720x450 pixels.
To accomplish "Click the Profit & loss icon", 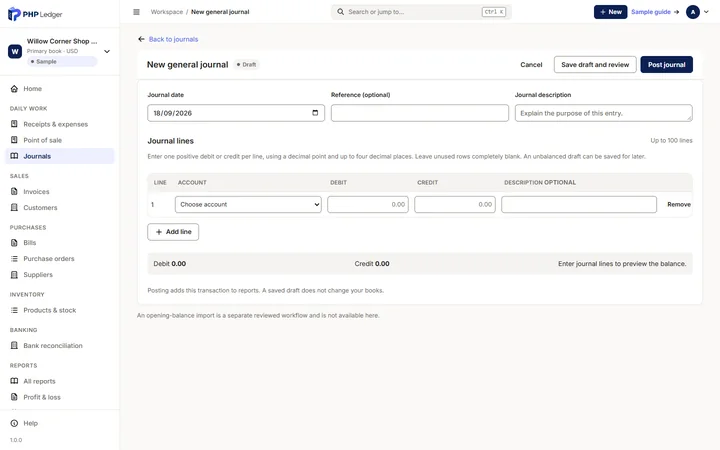I will coord(14,397).
